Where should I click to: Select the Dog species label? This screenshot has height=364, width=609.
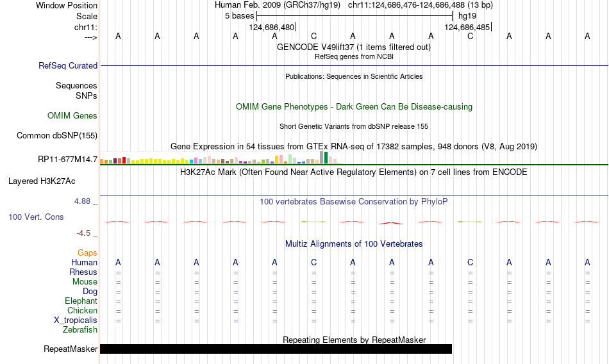click(x=90, y=292)
